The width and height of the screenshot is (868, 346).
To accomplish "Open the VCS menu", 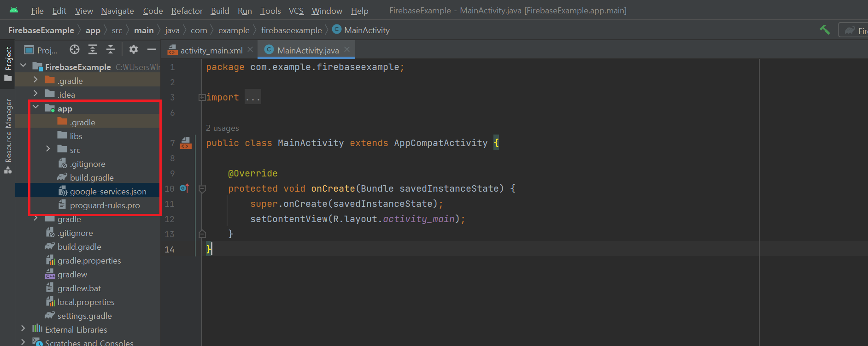I will tap(296, 11).
